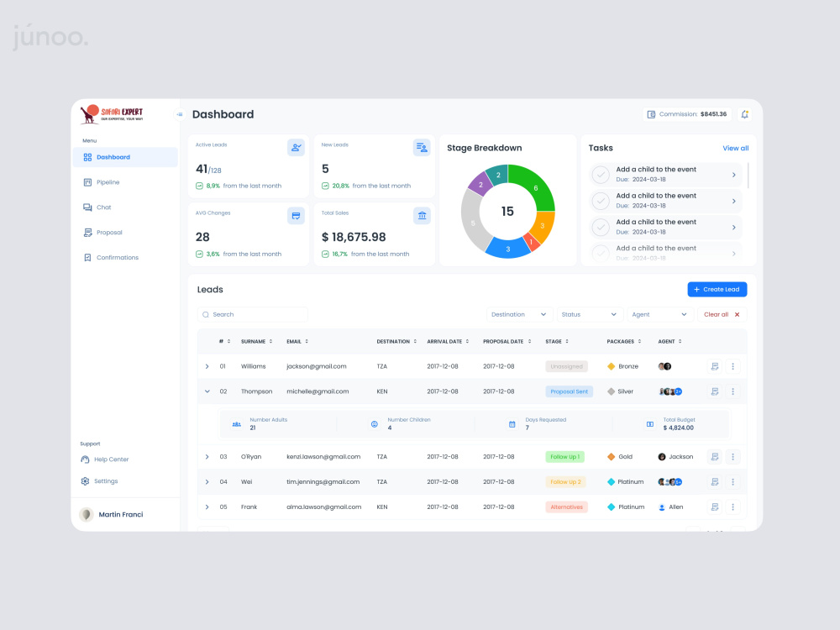This screenshot has height=630, width=840.
Task: Open the Agent filter dropdown
Action: 659,314
